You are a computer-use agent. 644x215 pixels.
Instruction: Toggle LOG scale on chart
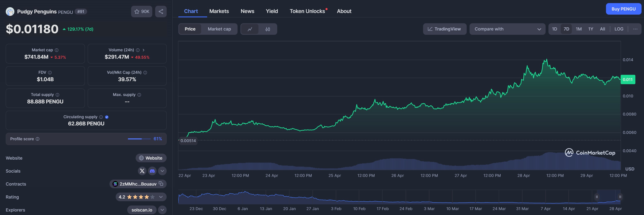[619, 29]
